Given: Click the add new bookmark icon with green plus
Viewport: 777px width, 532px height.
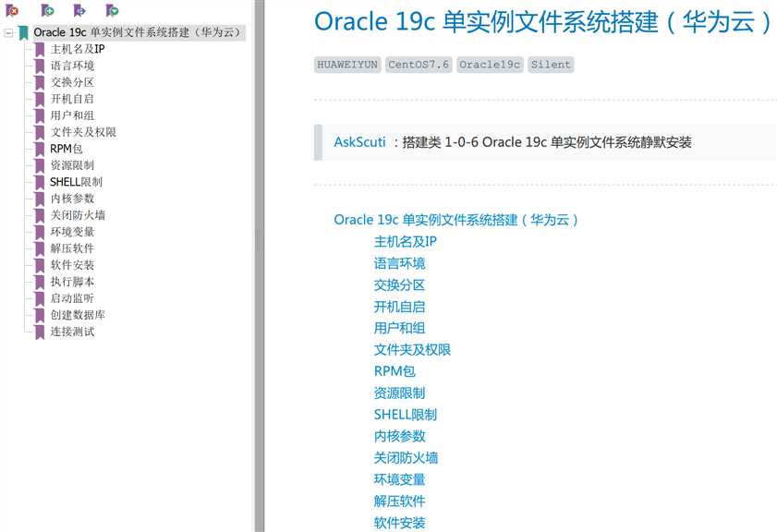Looking at the screenshot, I should point(47,10).
